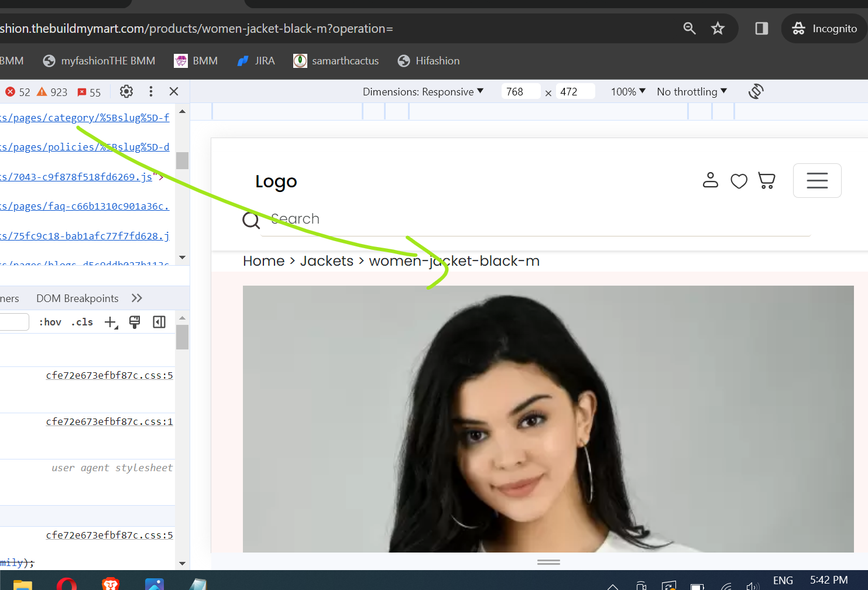This screenshot has width=868, height=590.
Task: Open the 7043-c9f878f518fd6269.js link
Action: (76, 177)
